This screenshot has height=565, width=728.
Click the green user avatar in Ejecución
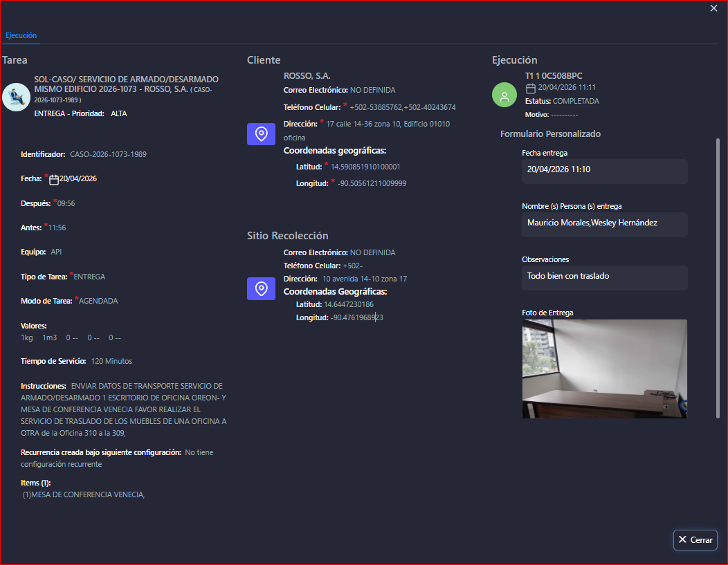click(504, 95)
